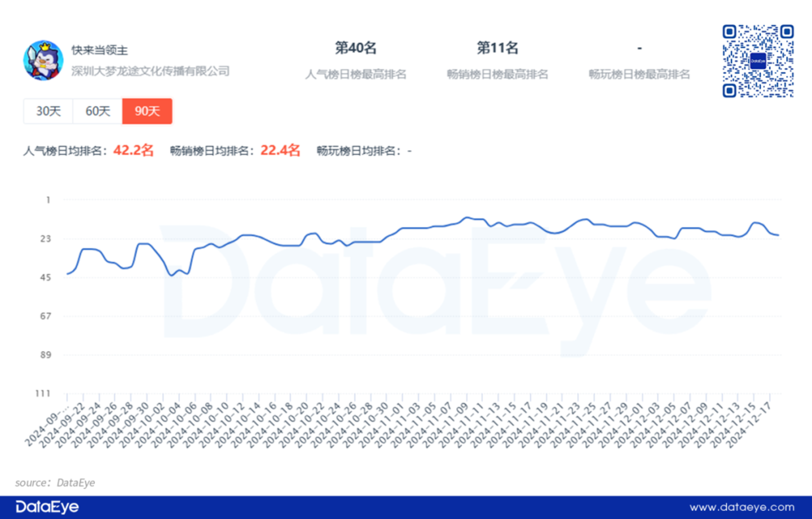The width and height of the screenshot is (812, 519).
Task: Click the QR code image
Action: (x=758, y=61)
